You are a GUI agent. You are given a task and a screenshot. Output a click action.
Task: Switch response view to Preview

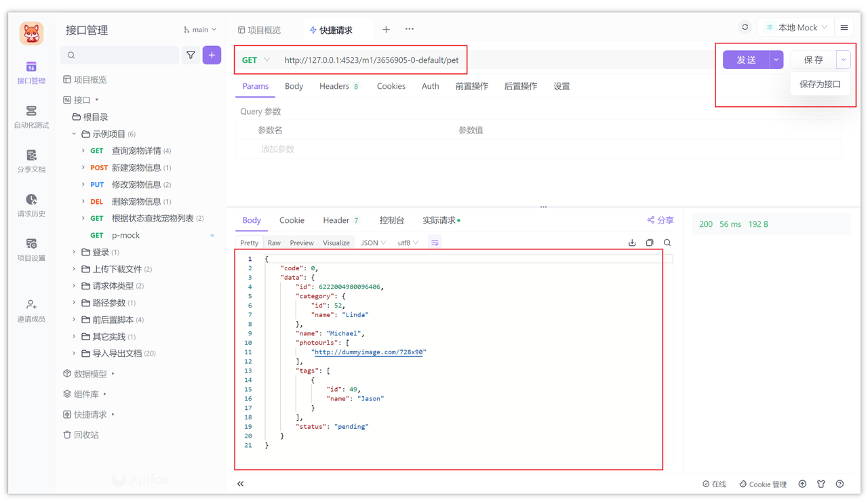point(302,243)
